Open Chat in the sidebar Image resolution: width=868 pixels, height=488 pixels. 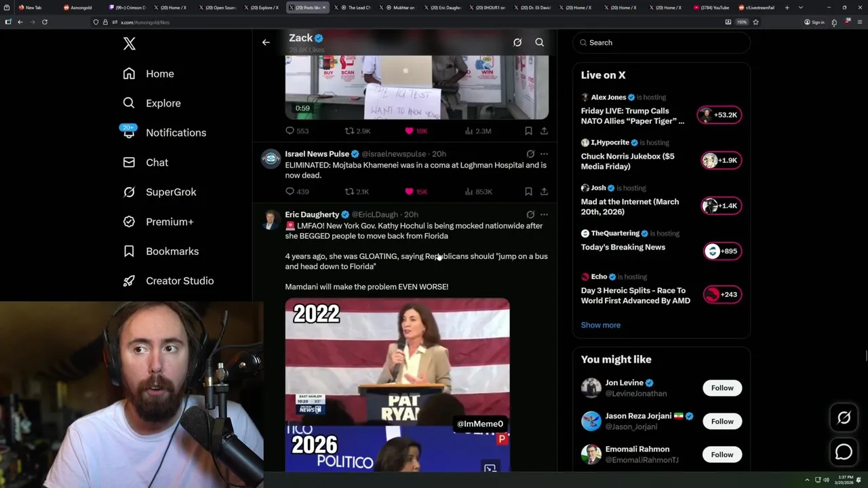tap(145, 163)
